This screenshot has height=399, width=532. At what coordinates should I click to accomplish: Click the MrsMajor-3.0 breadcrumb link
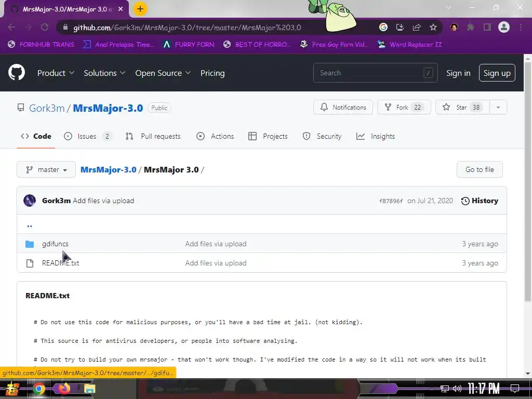[108, 170]
